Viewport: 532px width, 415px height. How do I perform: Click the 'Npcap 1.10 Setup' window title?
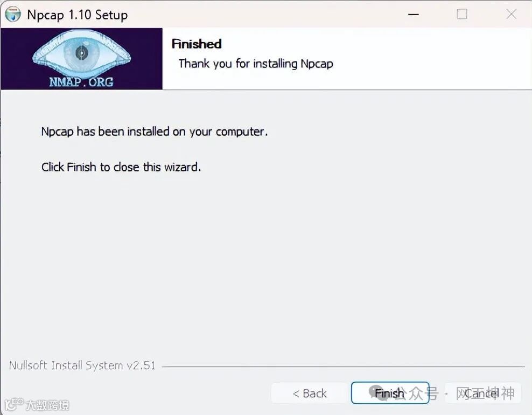78,15
